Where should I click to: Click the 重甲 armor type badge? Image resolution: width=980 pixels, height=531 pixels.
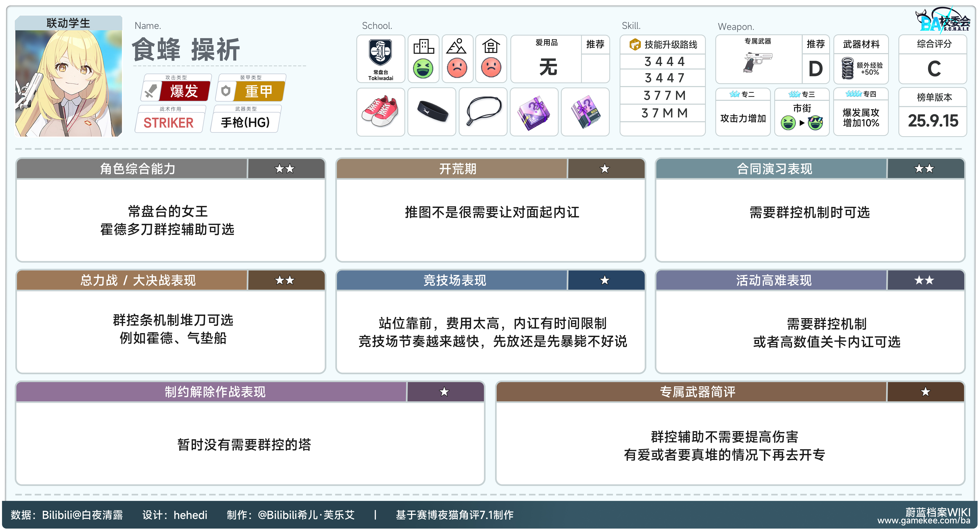click(x=258, y=91)
